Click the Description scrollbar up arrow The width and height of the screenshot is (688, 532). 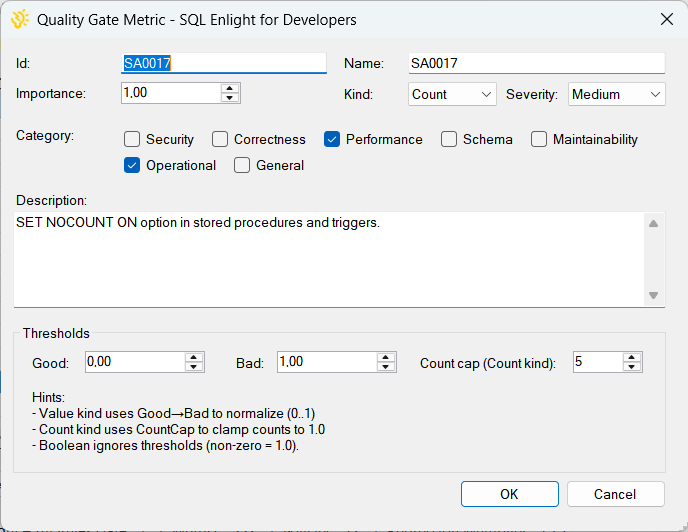click(x=653, y=223)
